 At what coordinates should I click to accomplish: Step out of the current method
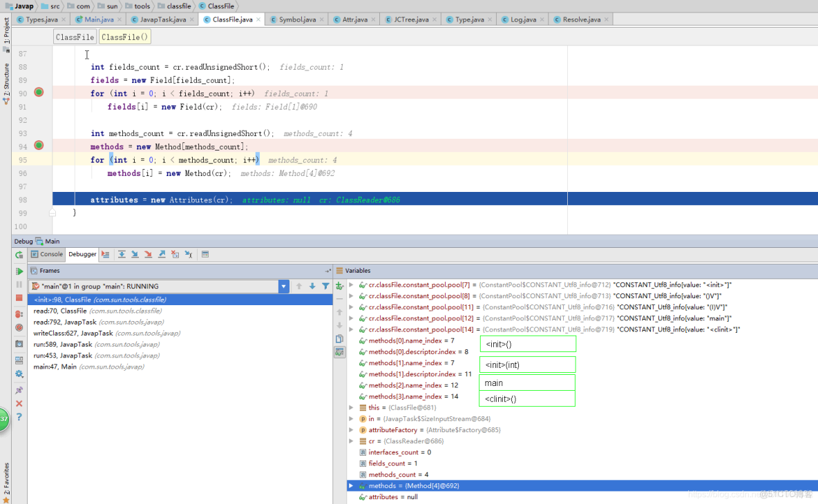[162, 254]
